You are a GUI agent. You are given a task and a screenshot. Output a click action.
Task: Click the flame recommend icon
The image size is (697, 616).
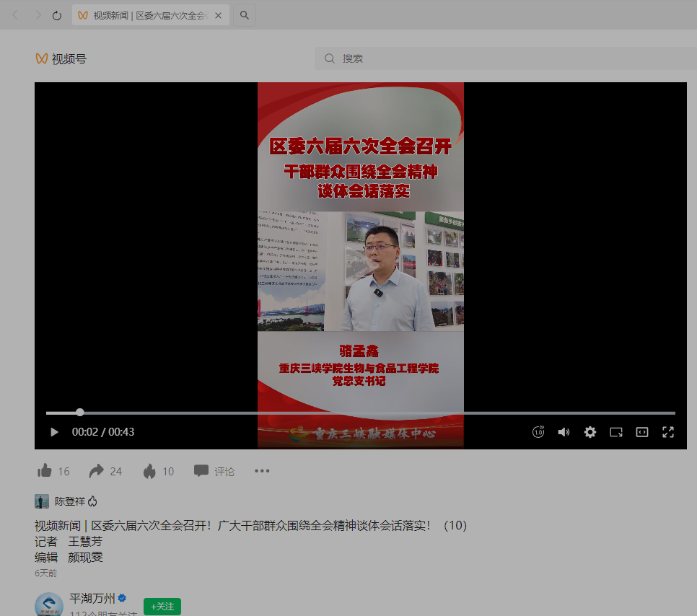point(149,471)
